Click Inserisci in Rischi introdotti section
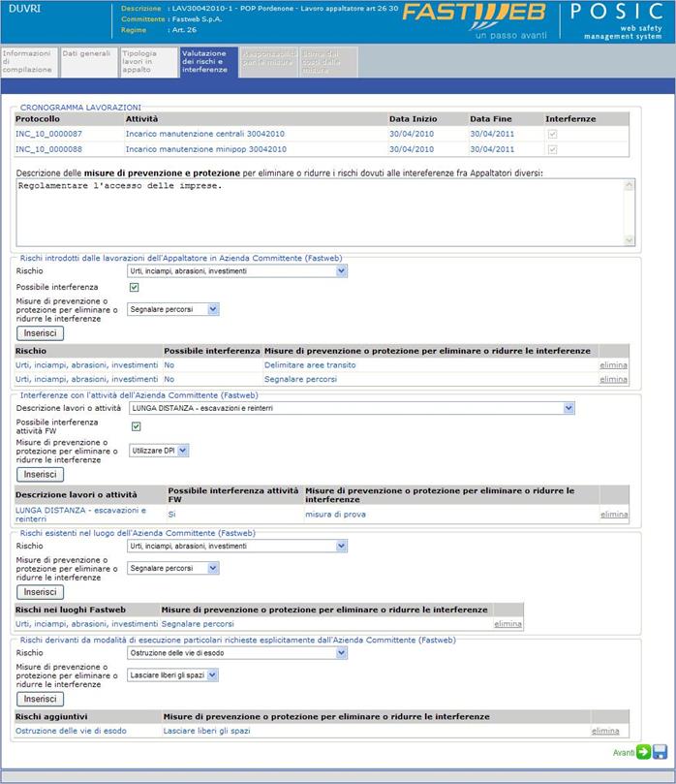 (40, 333)
